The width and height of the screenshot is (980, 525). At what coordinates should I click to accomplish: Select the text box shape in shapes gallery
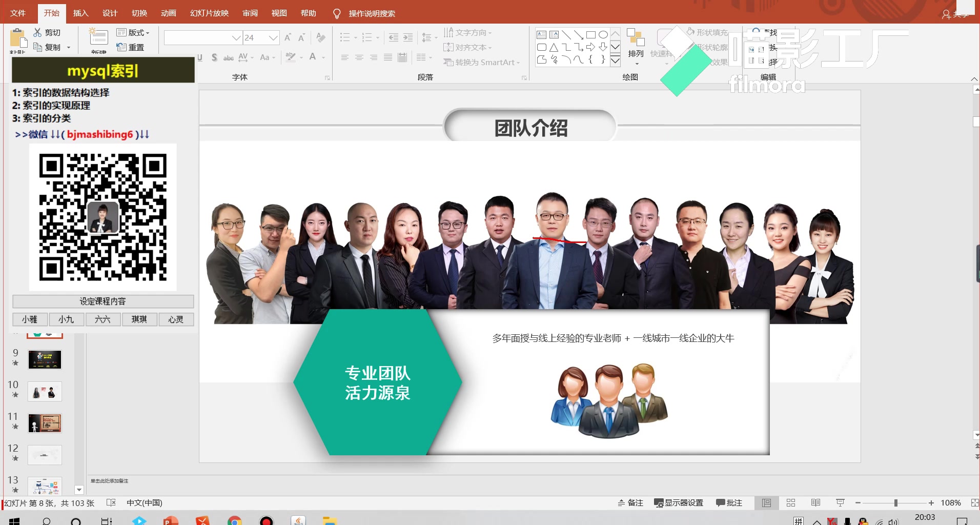(x=541, y=35)
